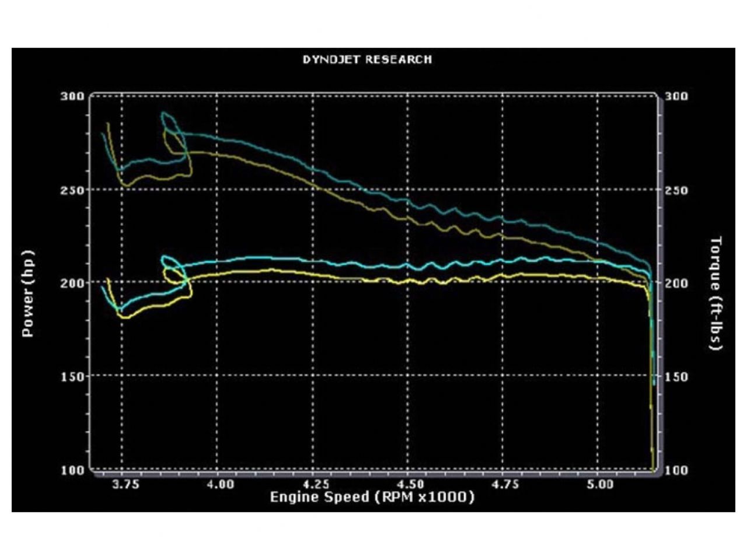This screenshot has width=747, height=560.
Task: Click the 4.00 x-axis tick value
Action: point(221,485)
